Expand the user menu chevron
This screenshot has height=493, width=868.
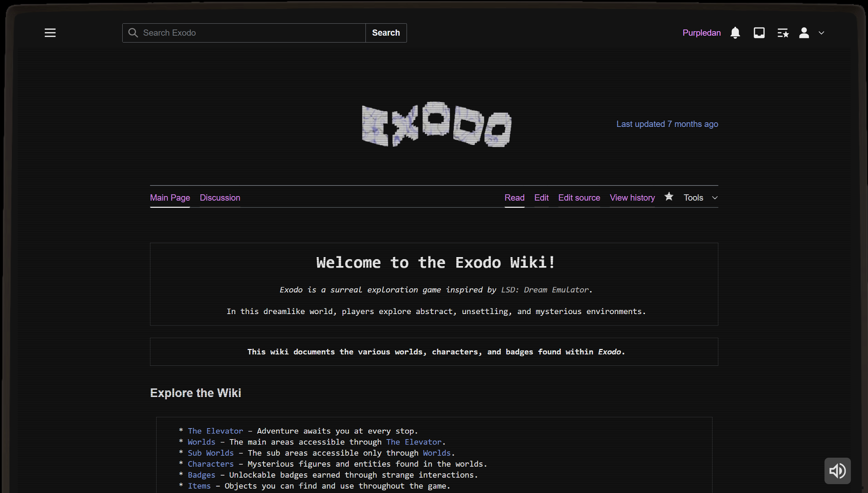tap(821, 33)
